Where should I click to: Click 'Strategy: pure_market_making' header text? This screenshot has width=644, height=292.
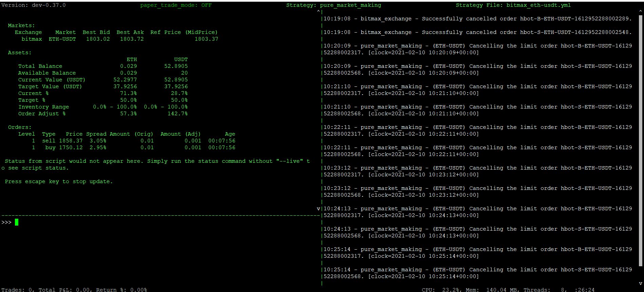(334, 5)
